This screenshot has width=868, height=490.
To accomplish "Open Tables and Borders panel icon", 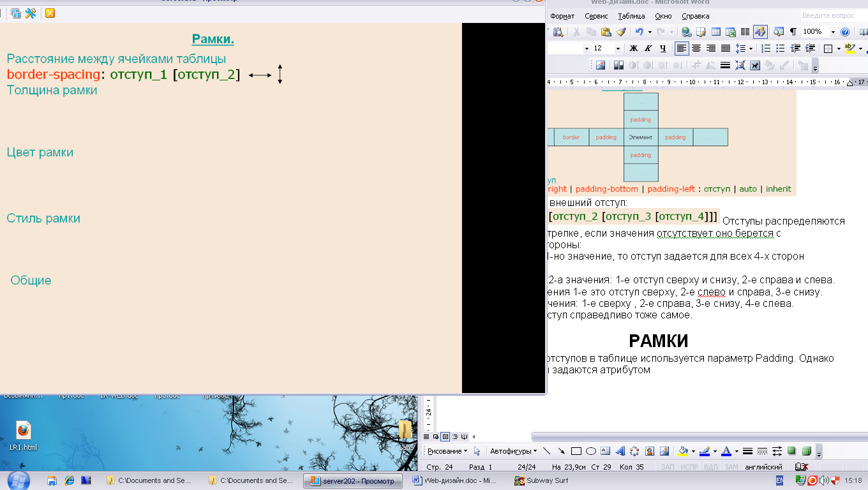I will [701, 32].
